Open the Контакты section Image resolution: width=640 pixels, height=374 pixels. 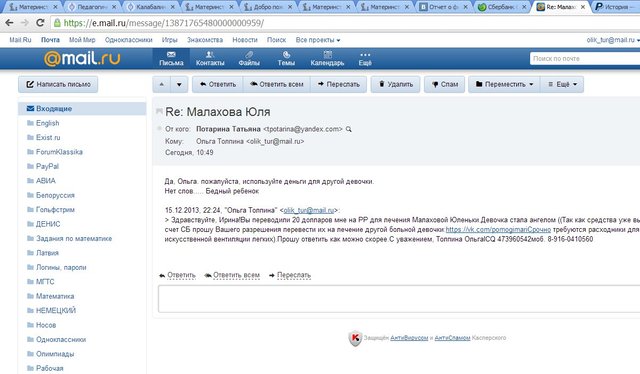[x=210, y=58]
